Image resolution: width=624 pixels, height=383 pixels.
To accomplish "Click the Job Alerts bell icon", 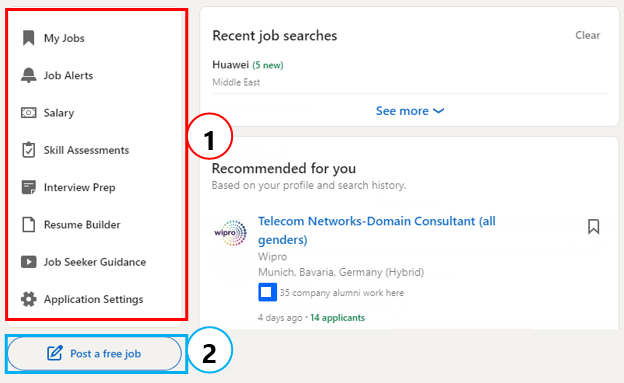I will 28,75.
